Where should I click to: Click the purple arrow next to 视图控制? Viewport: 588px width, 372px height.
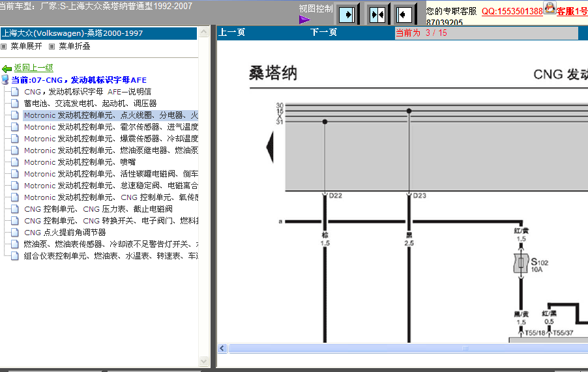pyautogui.click(x=304, y=20)
